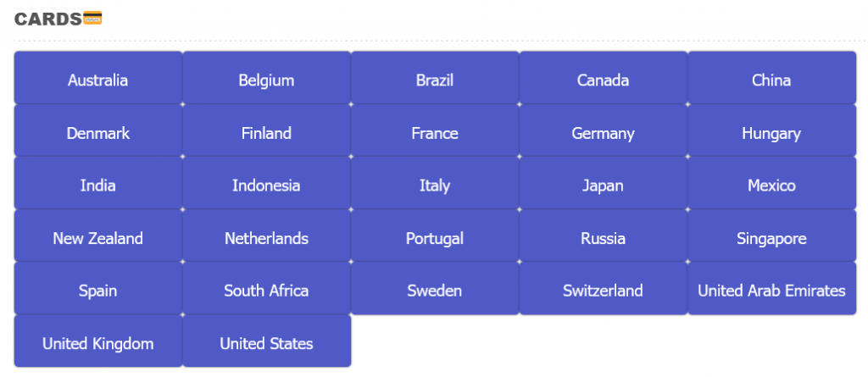Choose the United Arab Emirates card

pos(771,291)
